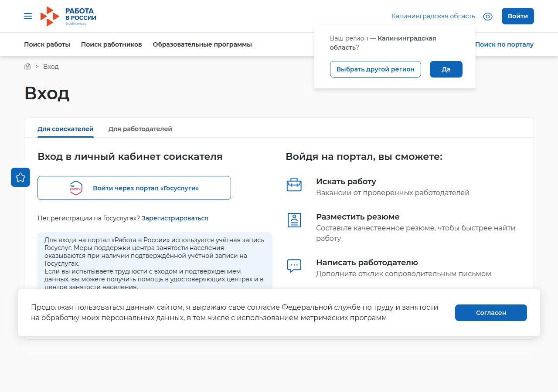Click the resume icon for Разместить резюме
Image resolution: width=558 pixels, height=392 pixels.
tap(294, 220)
